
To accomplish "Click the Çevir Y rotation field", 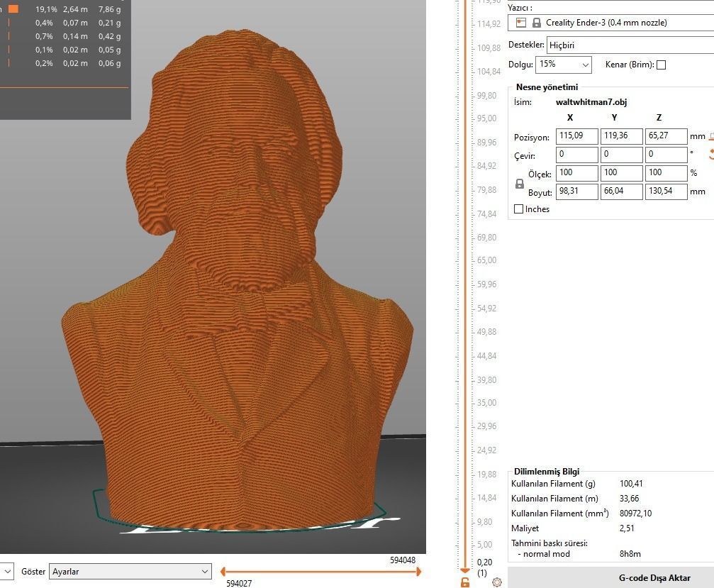I will [x=621, y=155].
